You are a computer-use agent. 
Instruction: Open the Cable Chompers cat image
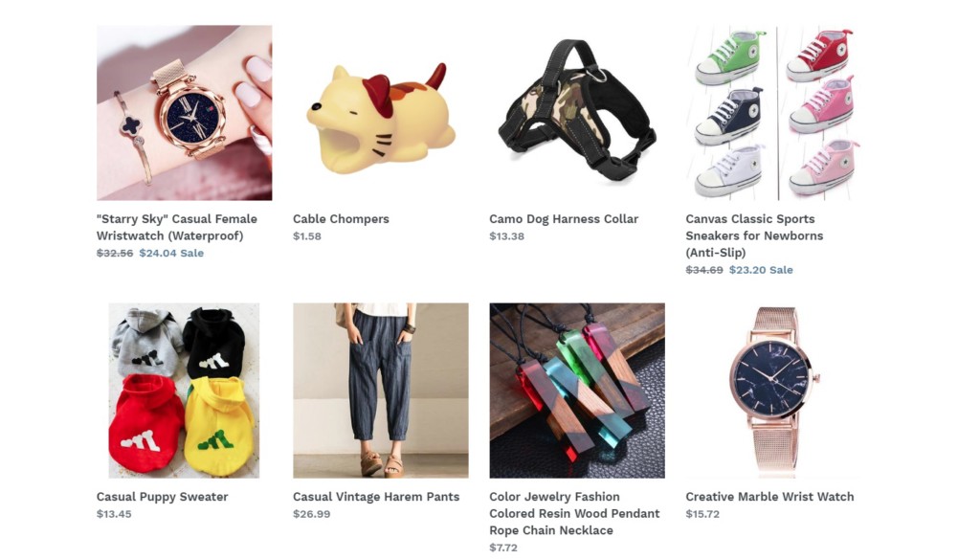[381, 113]
